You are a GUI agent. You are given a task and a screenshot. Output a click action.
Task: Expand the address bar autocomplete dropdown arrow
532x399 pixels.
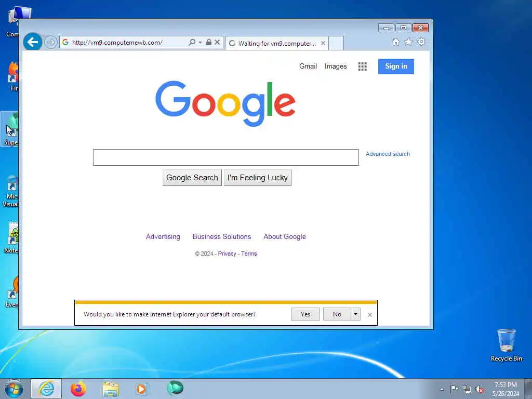click(200, 43)
